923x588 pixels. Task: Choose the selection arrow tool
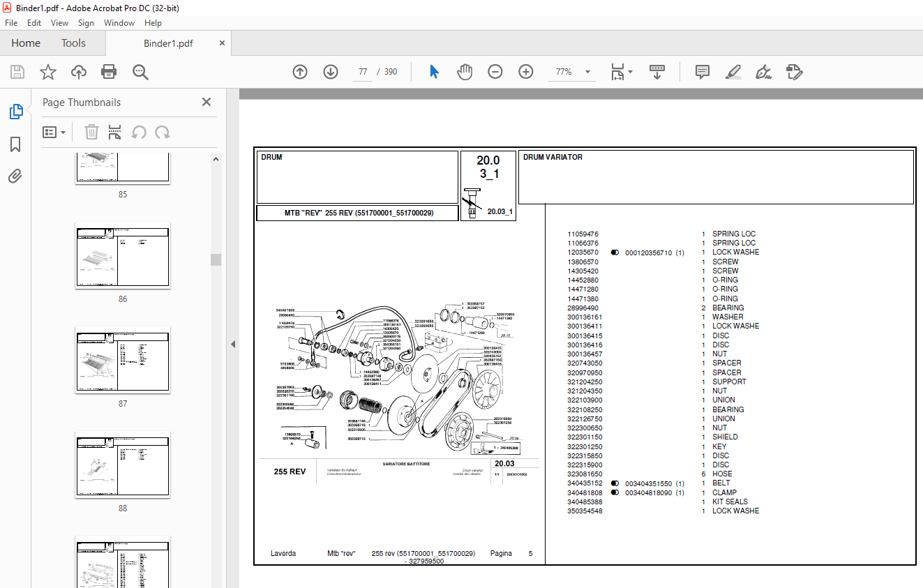[x=434, y=72]
